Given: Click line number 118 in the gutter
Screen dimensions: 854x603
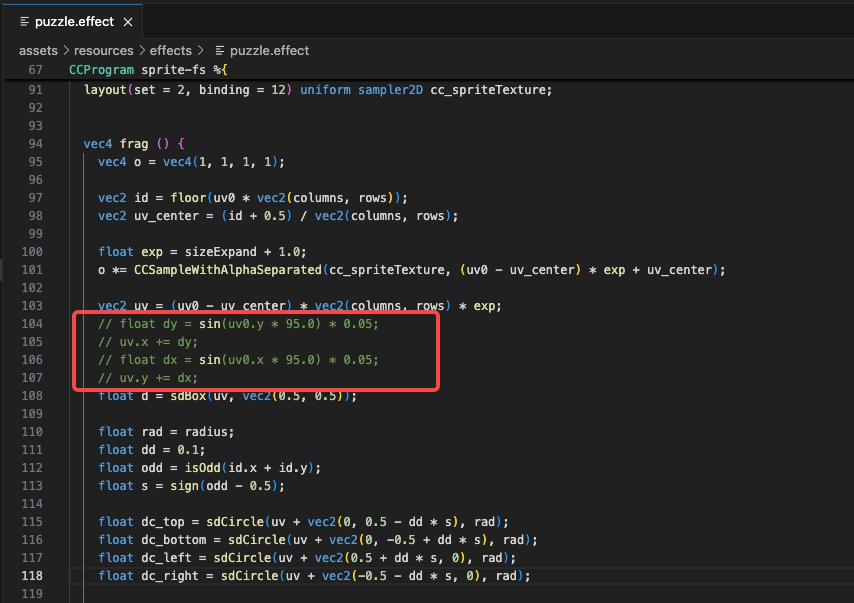Looking at the screenshot, I should point(32,576).
